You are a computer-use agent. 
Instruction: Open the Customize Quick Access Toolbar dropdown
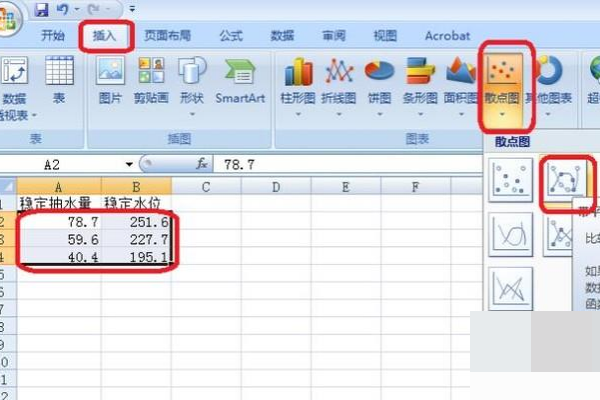tap(132, 9)
